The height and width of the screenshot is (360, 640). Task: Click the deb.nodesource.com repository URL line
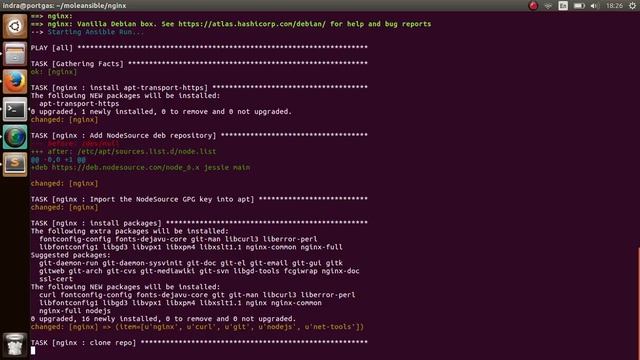(x=140, y=167)
